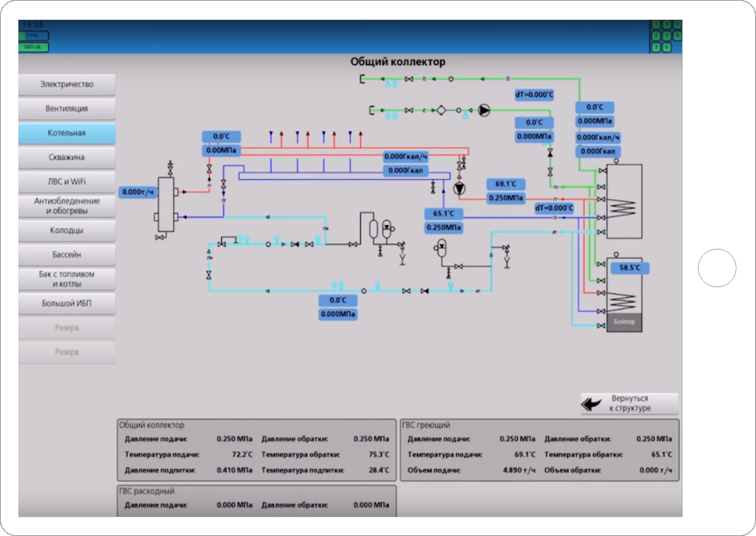Screen dimensions: 756x536
Task: Switch to the Вентиляция section
Action: (x=67, y=109)
